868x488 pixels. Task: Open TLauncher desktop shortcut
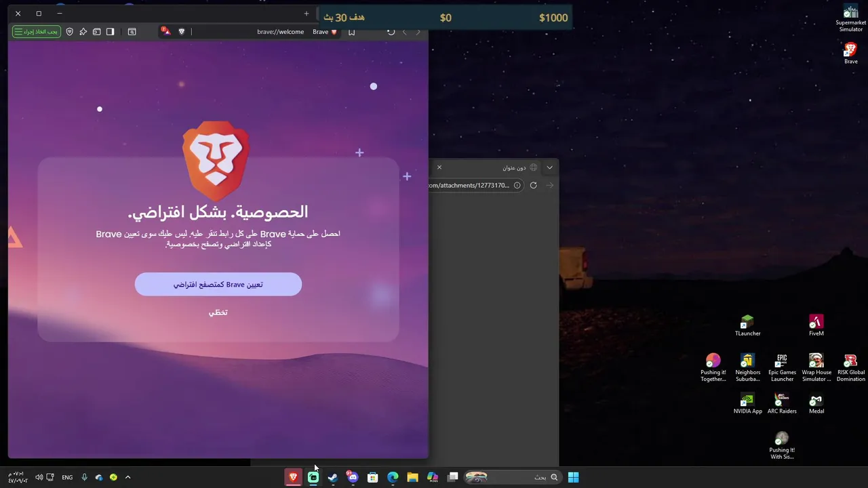[x=747, y=325]
